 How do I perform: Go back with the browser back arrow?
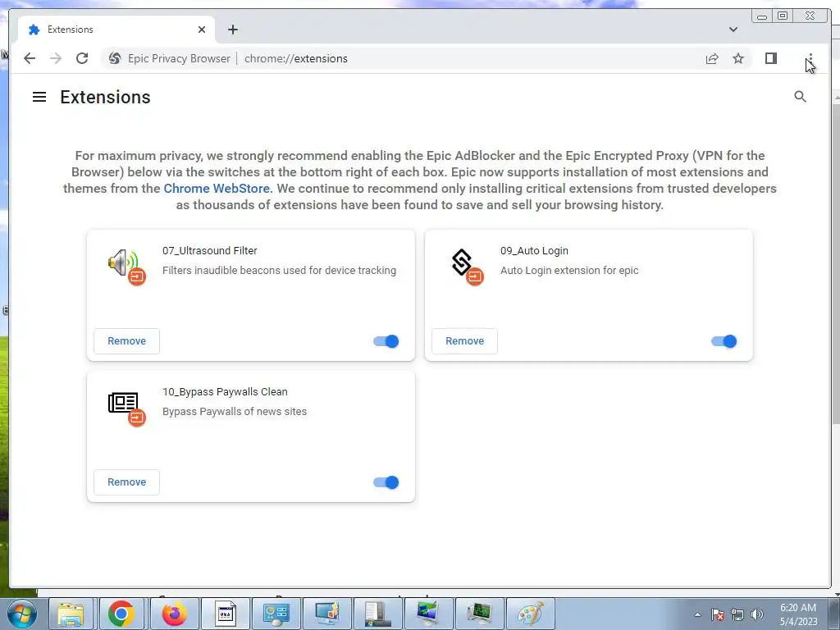30,58
